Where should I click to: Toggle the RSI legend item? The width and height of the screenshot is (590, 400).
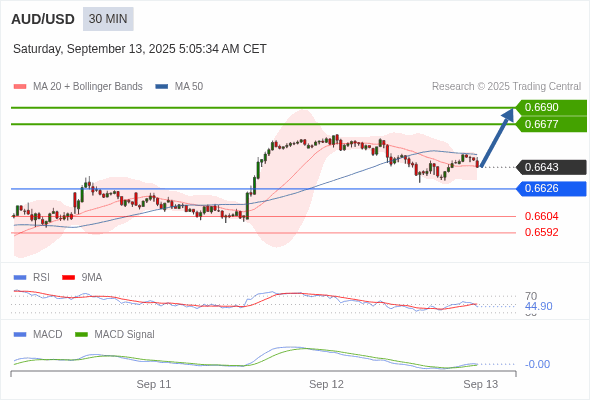pyautogui.click(x=32, y=277)
